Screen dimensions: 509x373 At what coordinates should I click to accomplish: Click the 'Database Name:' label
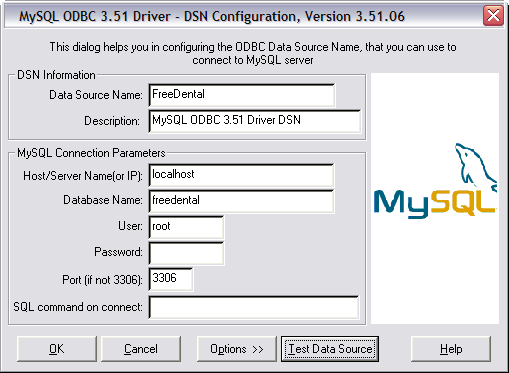point(103,200)
